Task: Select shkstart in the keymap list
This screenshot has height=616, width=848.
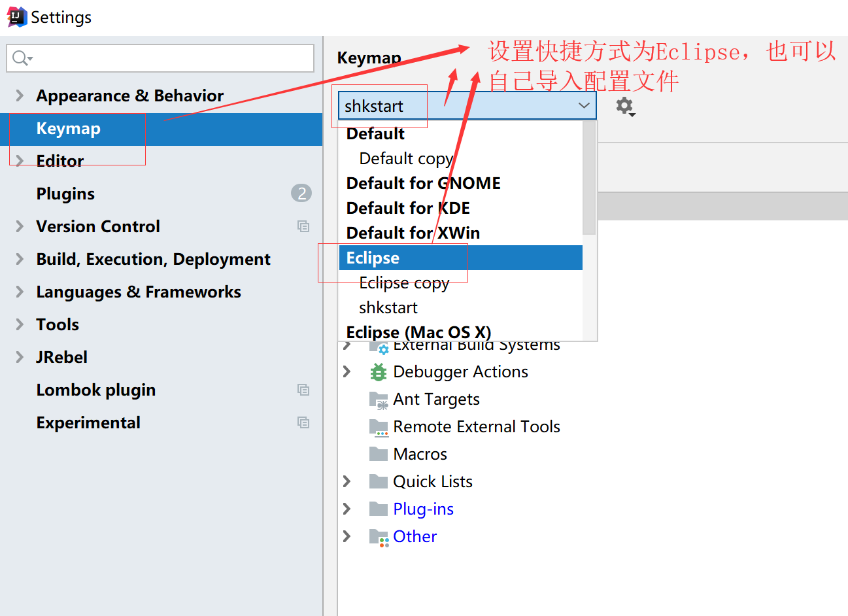Action: click(461, 307)
